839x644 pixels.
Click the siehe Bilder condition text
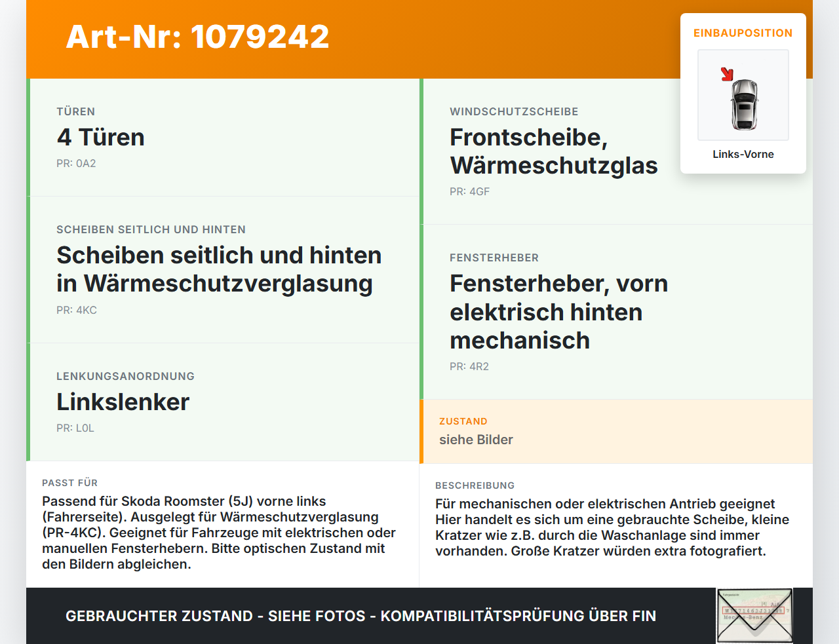pos(476,440)
